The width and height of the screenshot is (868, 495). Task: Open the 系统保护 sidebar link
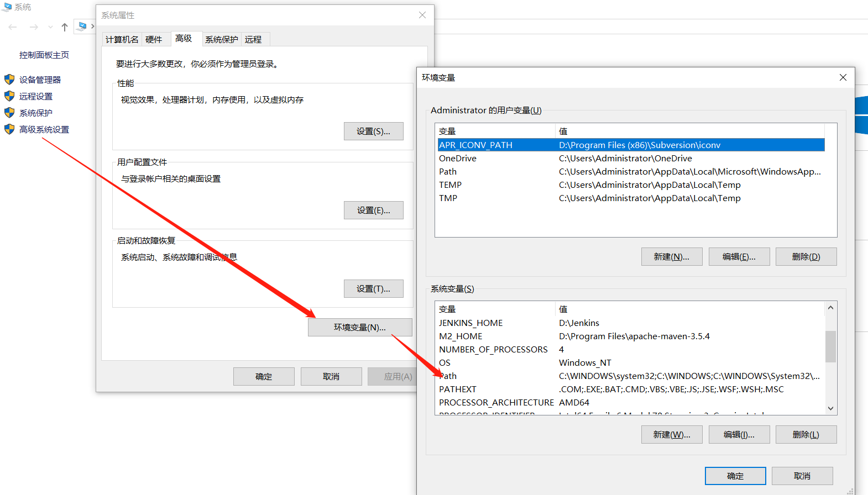pyautogui.click(x=36, y=113)
